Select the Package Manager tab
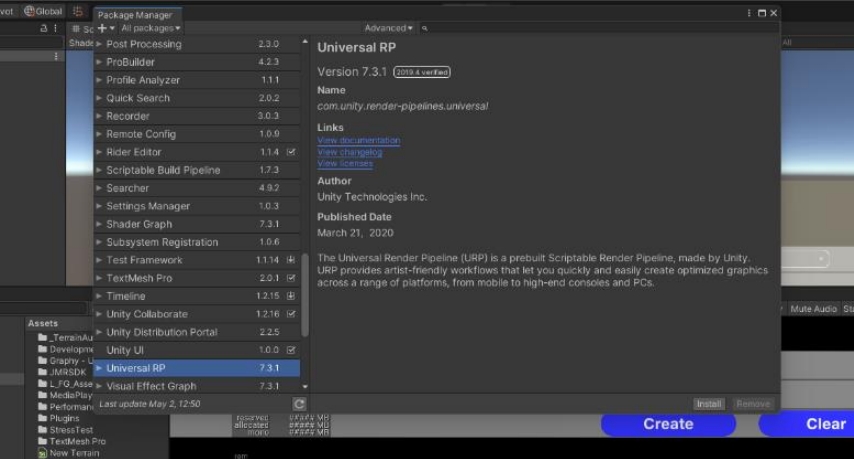 click(x=135, y=15)
